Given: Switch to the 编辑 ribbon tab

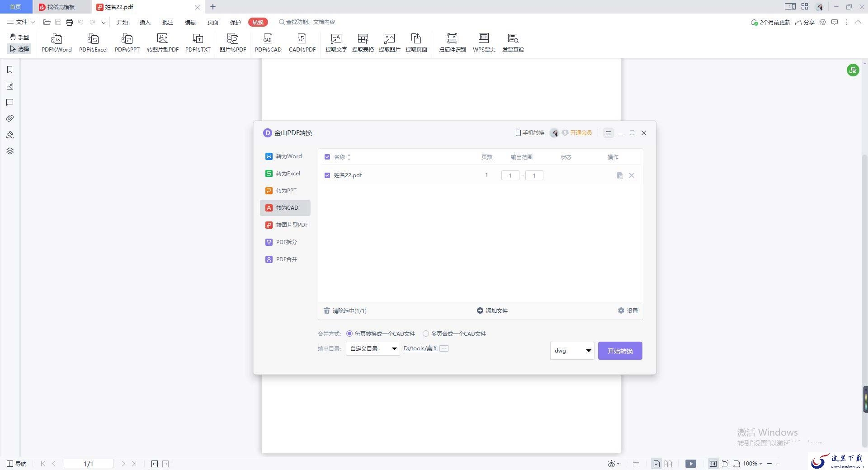Looking at the screenshot, I should [190, 22].
